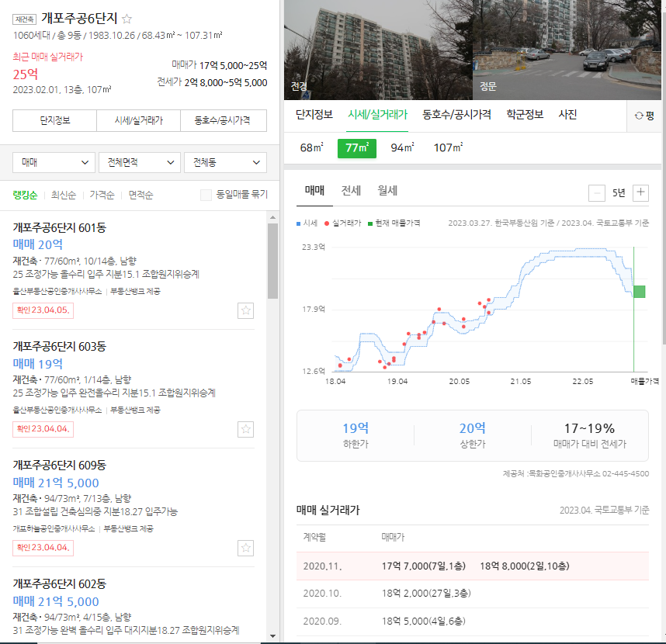Select the 94㎡ area size
Screen dimensions: 666x644
pos(402,147)
